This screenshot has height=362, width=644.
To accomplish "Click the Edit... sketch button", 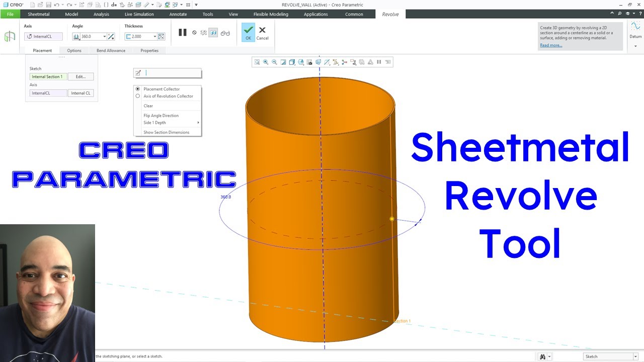I will [x=80, y=77].
